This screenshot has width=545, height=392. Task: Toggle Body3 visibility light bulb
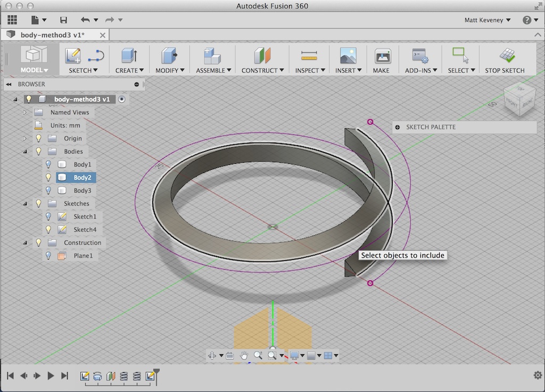tap(48, 190)
